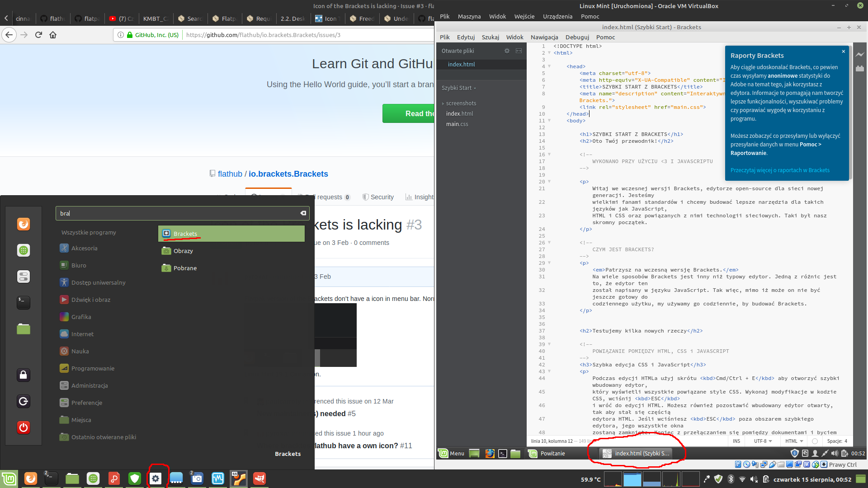
Task: Click the split-view icon in working files panel
Action: pyautogui.click(x=518, y=51)
